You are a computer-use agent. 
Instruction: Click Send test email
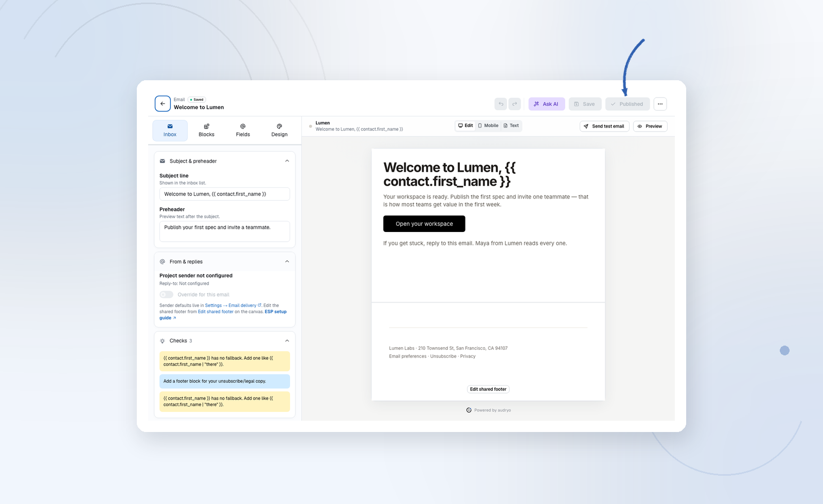tap(604, 126)
